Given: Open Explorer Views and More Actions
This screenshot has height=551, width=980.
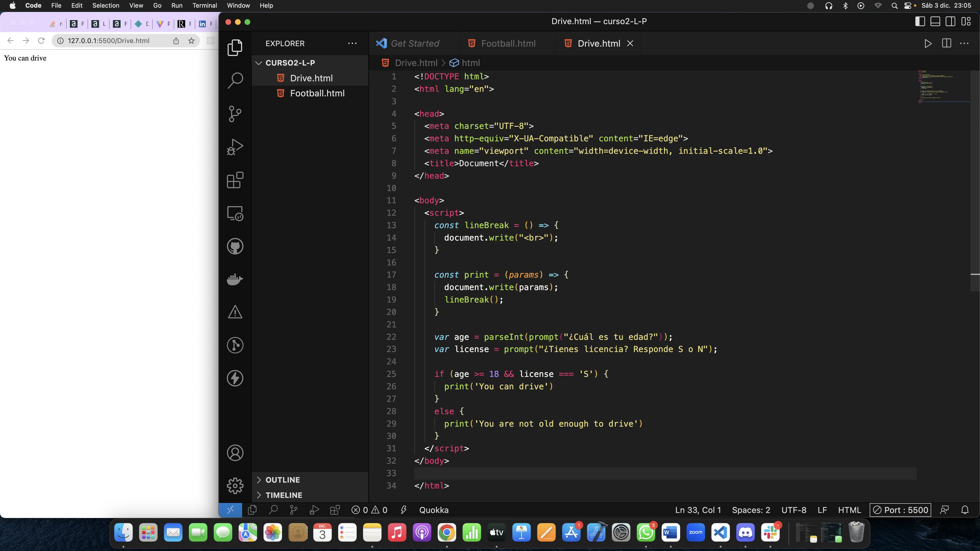Looking at the screenshot, I should pos(352,43).
